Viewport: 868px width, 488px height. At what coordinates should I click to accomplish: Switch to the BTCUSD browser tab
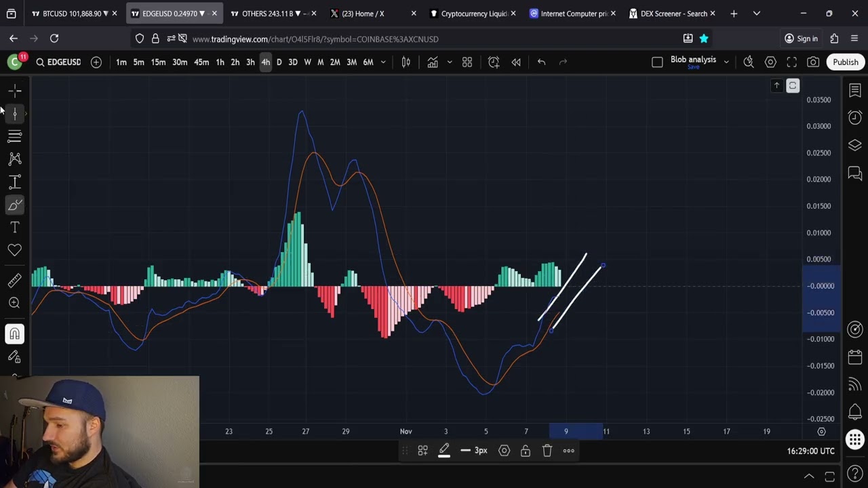(72, 14)
